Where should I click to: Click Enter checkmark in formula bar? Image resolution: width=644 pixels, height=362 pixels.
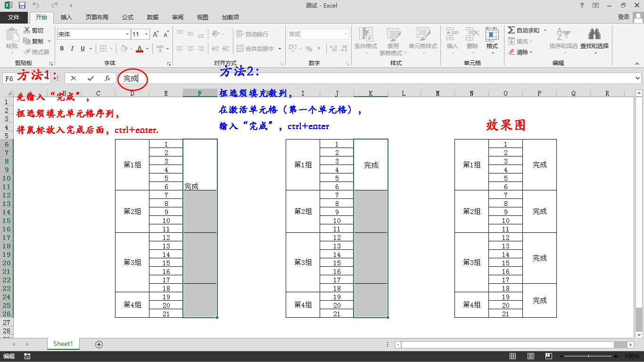tap(91, 78)
